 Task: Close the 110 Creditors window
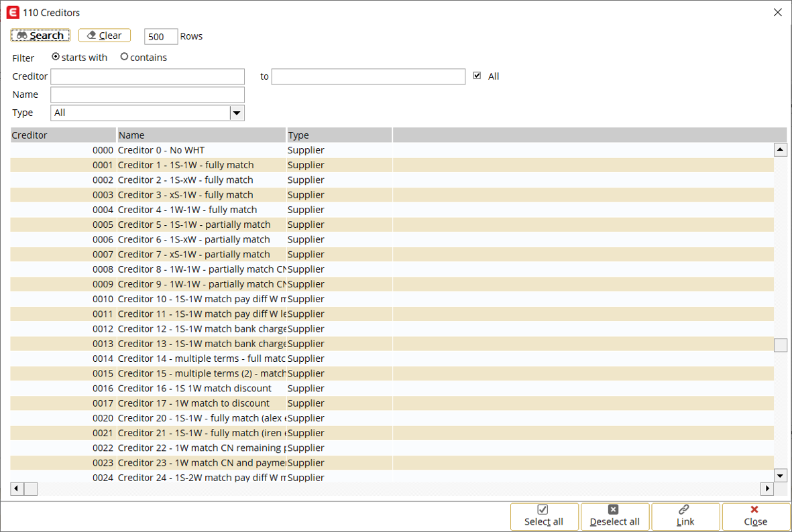778,13
